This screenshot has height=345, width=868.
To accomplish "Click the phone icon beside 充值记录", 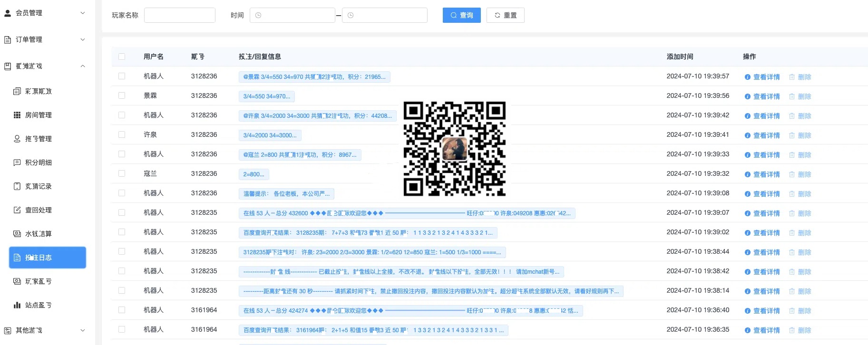I will click(x=17, y=186).
